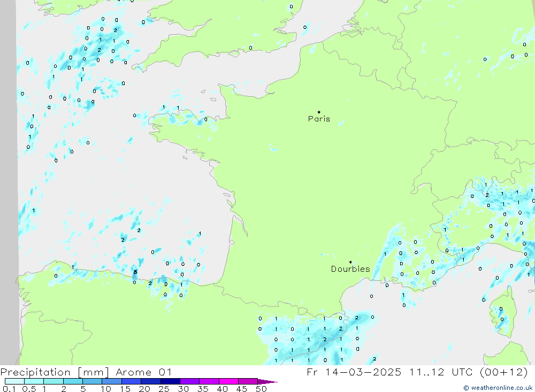Pick the 5–10 mm legend swatch
This screenshot has width=535, height=392.
93,381
